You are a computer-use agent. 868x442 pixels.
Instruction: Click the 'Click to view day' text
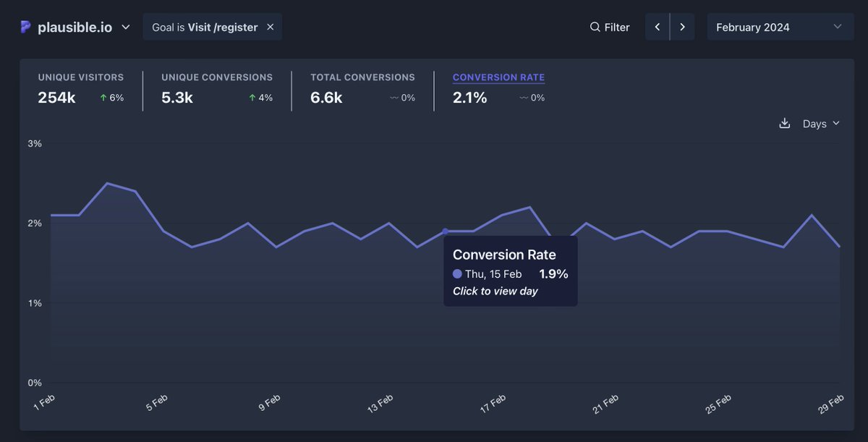click(x=495, y=291)
